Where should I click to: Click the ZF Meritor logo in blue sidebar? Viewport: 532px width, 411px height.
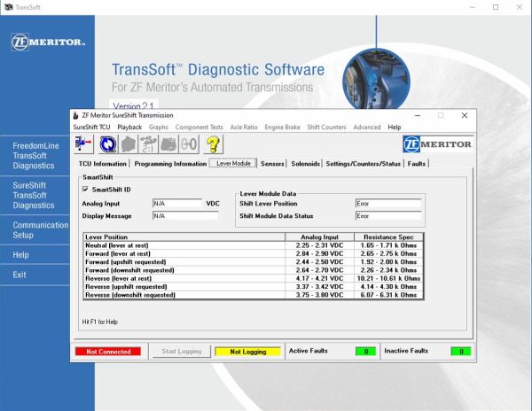48,42
